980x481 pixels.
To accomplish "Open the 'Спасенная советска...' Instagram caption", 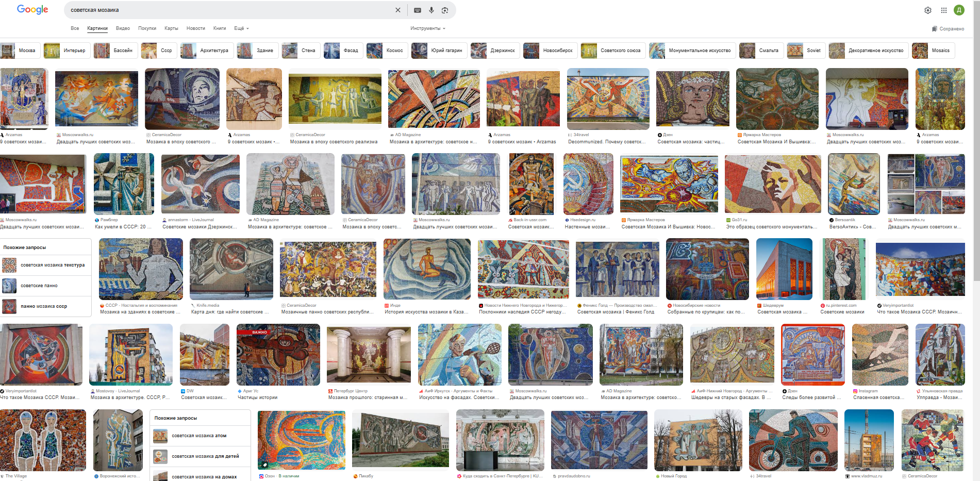I will click(x=879, y=397).
